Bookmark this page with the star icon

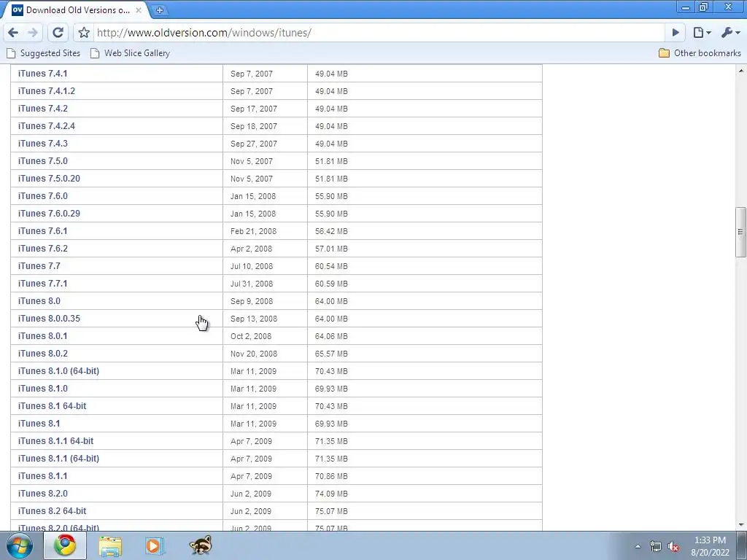(84, 32)
